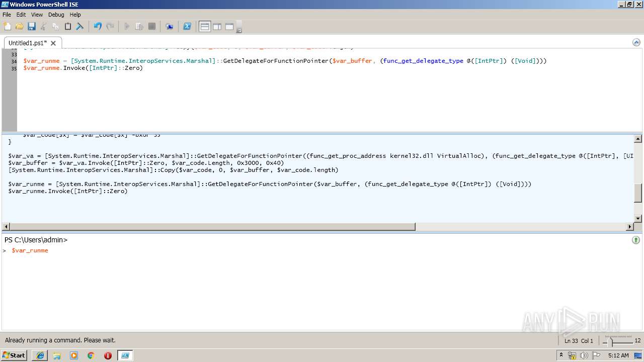Click 'Already running a command. Please wait.' status

point(60,340)
